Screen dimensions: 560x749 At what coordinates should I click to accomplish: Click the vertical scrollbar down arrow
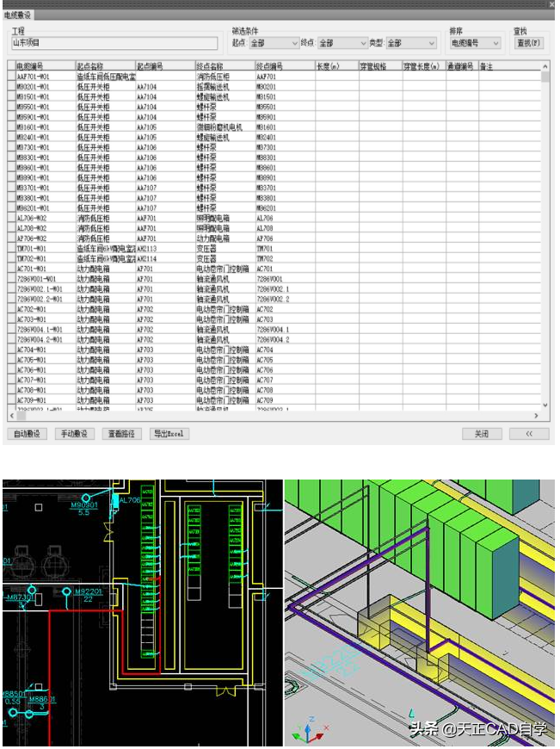tap(545, 404)
